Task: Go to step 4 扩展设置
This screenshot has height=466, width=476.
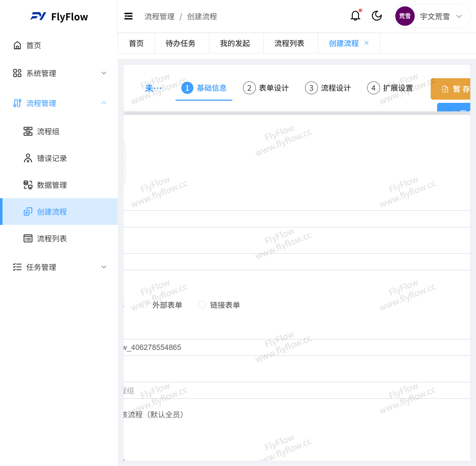Action: point(390,88)
